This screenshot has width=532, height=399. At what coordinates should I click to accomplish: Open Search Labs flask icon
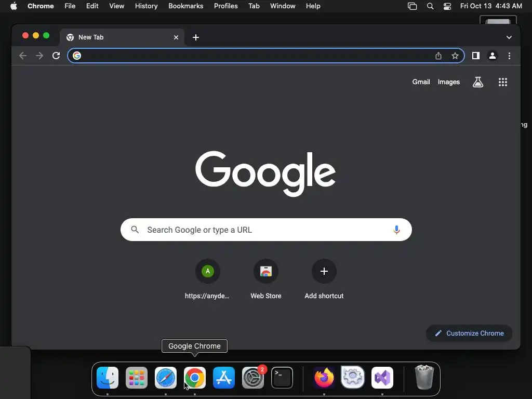[x=478, y=82]
